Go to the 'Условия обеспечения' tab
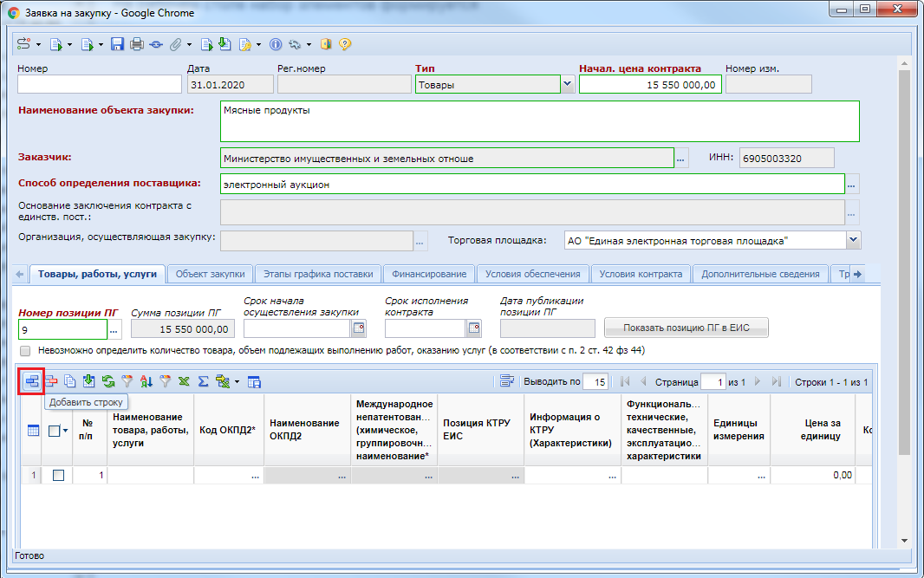Image resolution: width=924 pixels, height=578 pixels. pyautogui.click(x=533, y=274)
